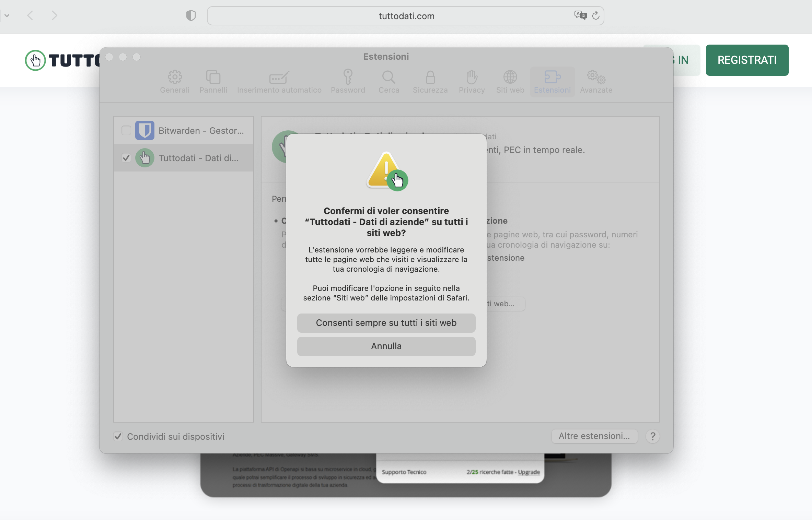Click the Tuttodati hand icon in list
Viewport: 812px width, 520px height.
coord(144,158)
